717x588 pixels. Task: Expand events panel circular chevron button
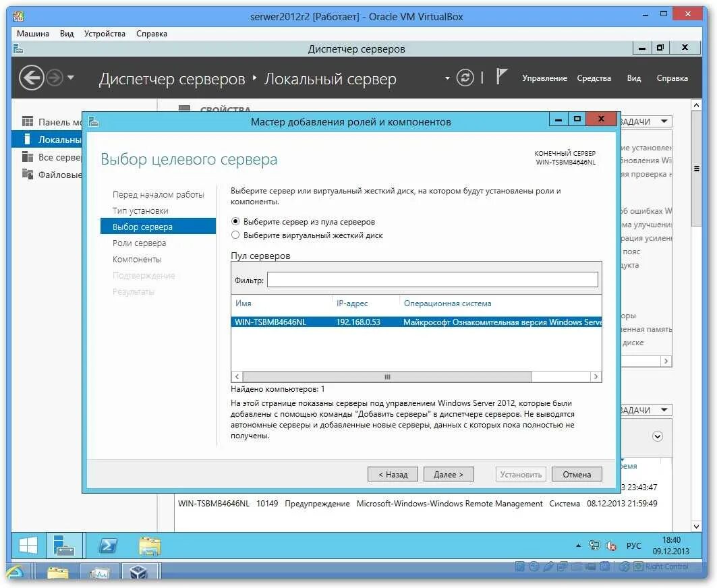(657, 436)
